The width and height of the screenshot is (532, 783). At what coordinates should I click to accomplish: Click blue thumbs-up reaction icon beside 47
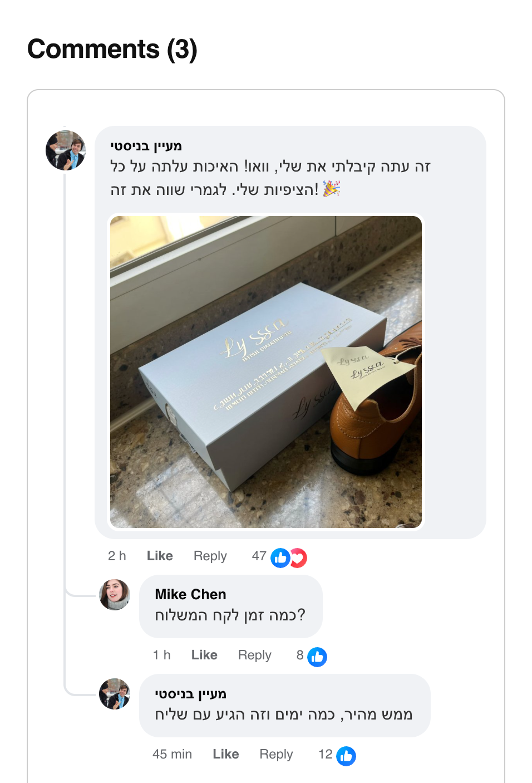[x=280, y=557]
